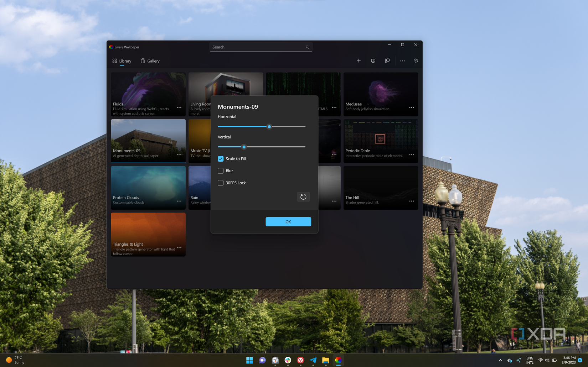Open more options for Fluids wallpaper

179,108
